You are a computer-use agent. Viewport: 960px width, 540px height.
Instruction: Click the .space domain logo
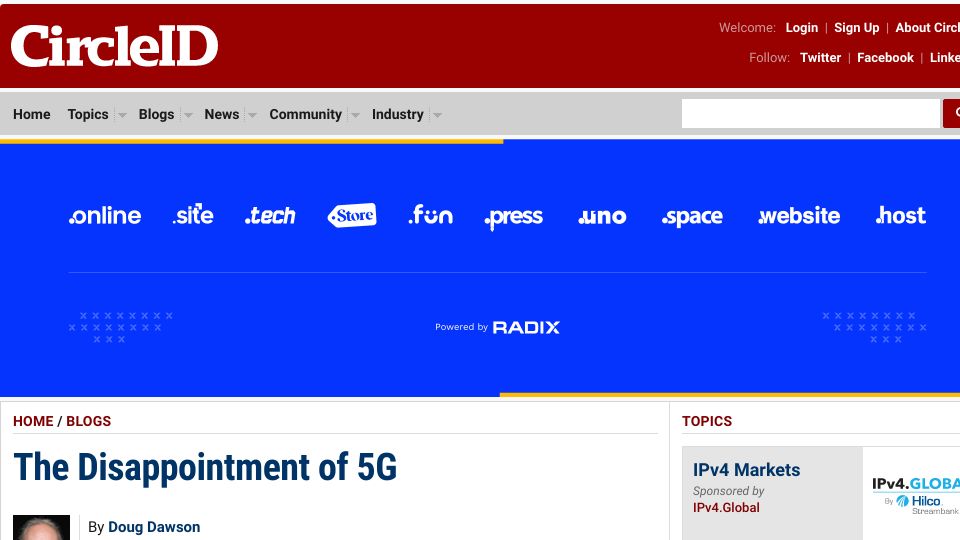(692, 217)
